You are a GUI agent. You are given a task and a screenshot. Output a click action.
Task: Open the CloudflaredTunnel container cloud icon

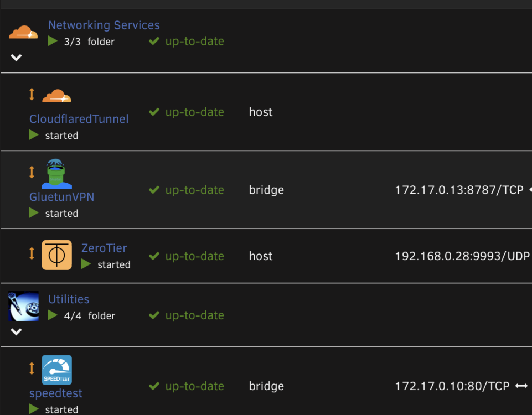(56, 96)
